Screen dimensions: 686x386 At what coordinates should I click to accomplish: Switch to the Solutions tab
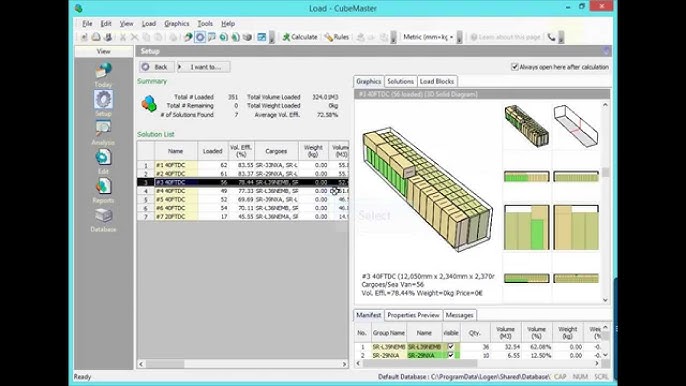(400, 81)
